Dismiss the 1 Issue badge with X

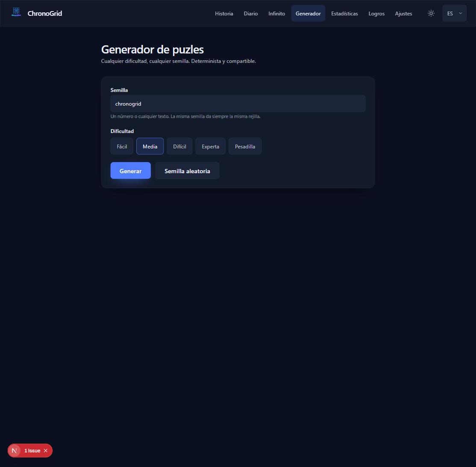[46, 451]
